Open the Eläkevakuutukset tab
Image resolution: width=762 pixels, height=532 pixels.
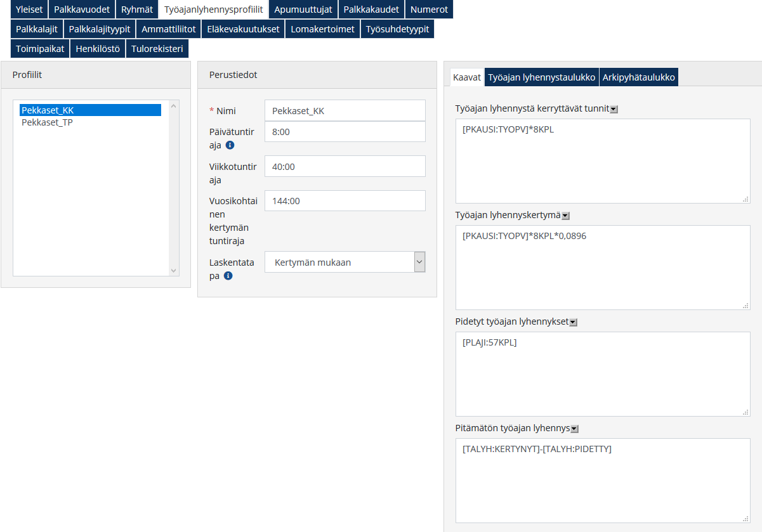[243, 29]
